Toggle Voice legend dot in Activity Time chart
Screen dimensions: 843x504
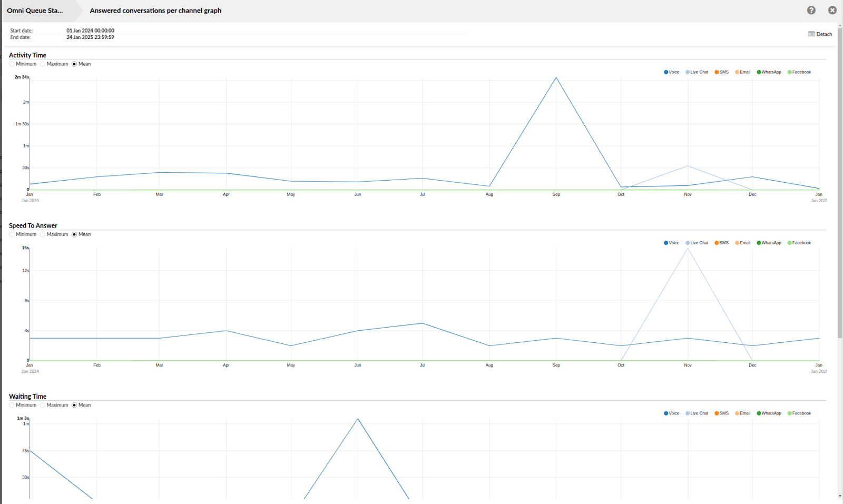click(x=666, y=72)
